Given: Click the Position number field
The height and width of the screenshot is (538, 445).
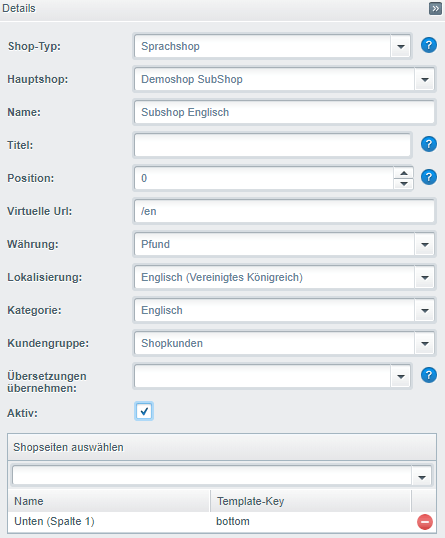Looking at the screenshot, I should (x=264, y=178).
